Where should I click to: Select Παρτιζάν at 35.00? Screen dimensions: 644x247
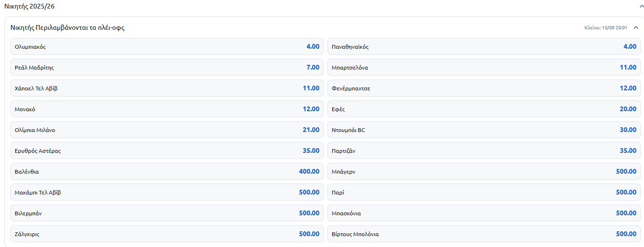click(x=484, y=151)
